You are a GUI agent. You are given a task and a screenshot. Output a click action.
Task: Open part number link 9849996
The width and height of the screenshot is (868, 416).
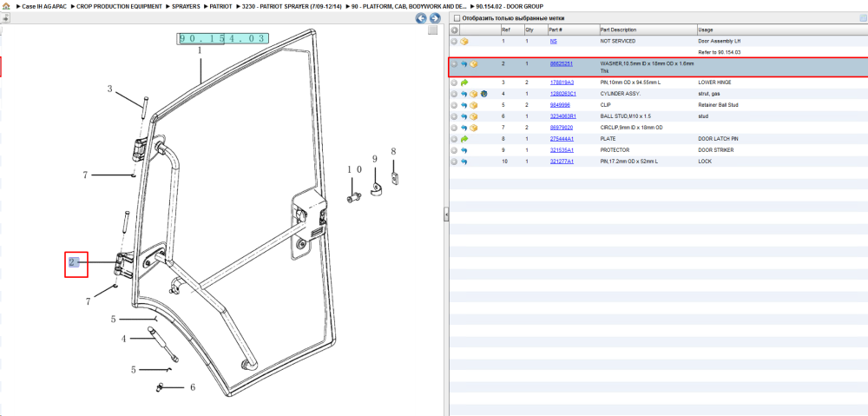pyautogui.click(x=560, y=105)
